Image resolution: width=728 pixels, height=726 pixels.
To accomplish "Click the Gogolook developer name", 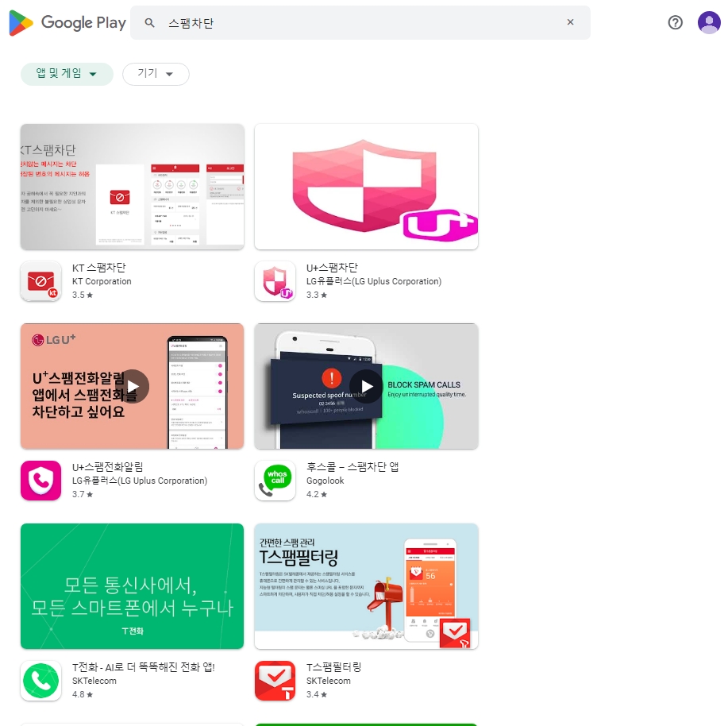I will coord(325,481).
